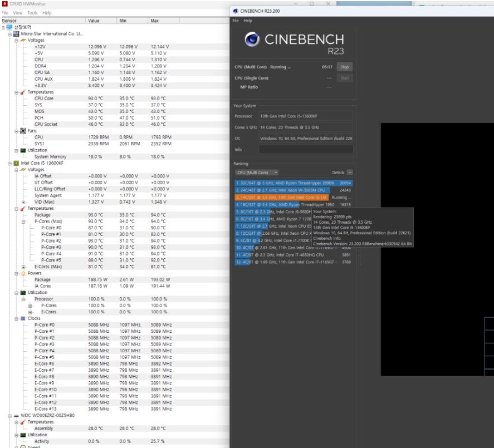Click the CPU Voltages lightning icon

point(23,170)
